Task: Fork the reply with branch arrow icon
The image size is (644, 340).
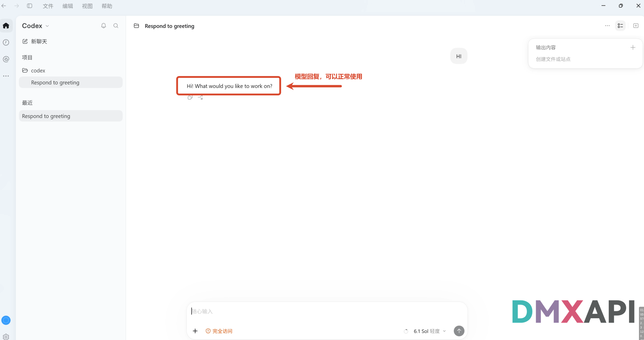Action: pos(200,97)
